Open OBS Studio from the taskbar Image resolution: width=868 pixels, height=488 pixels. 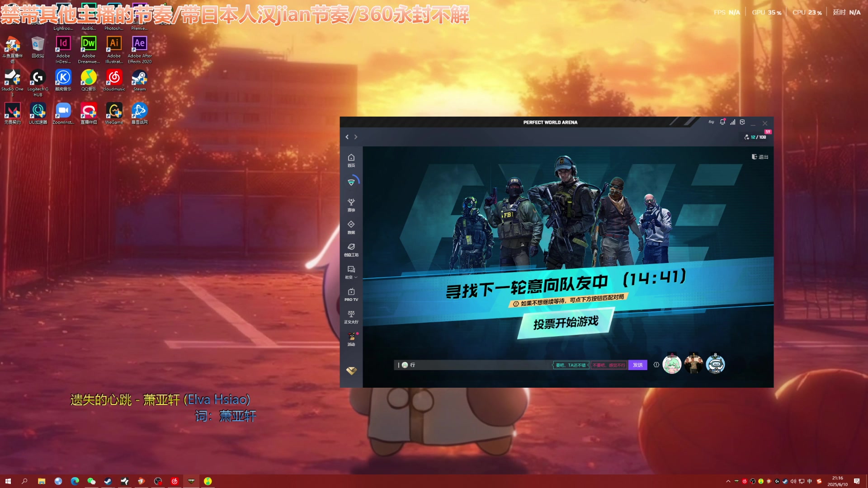point(158,481)
